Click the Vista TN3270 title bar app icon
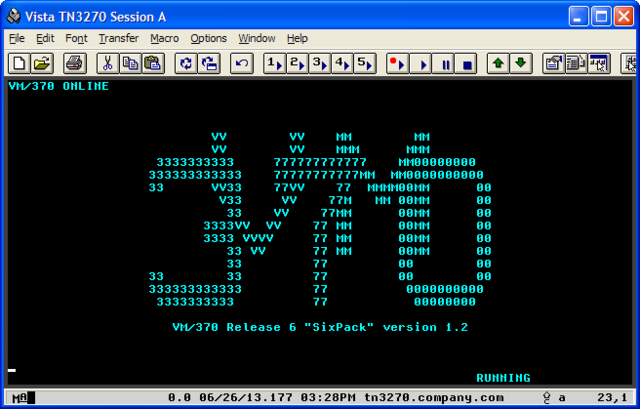Screen dimensions: 640x409 point(14,16)
